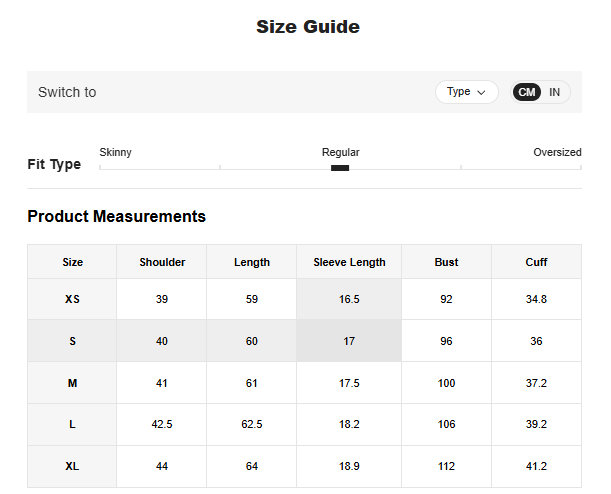
Task: Open the Type dropdown
Action: (x=466, y=92)
